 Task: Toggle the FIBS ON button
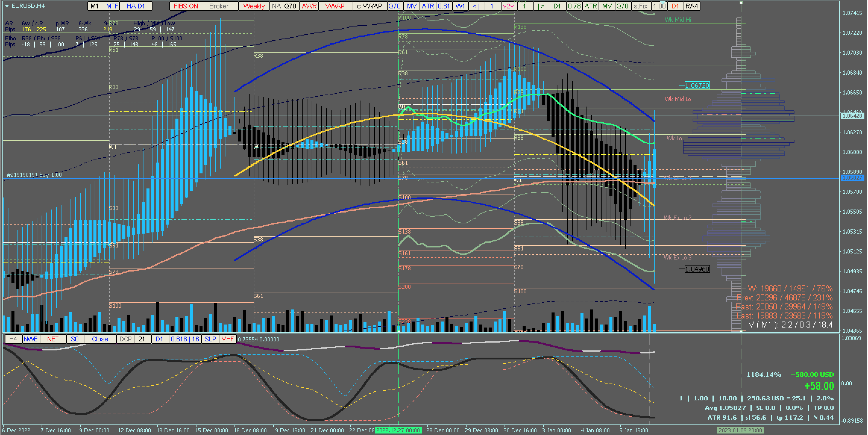coord(185,6)
